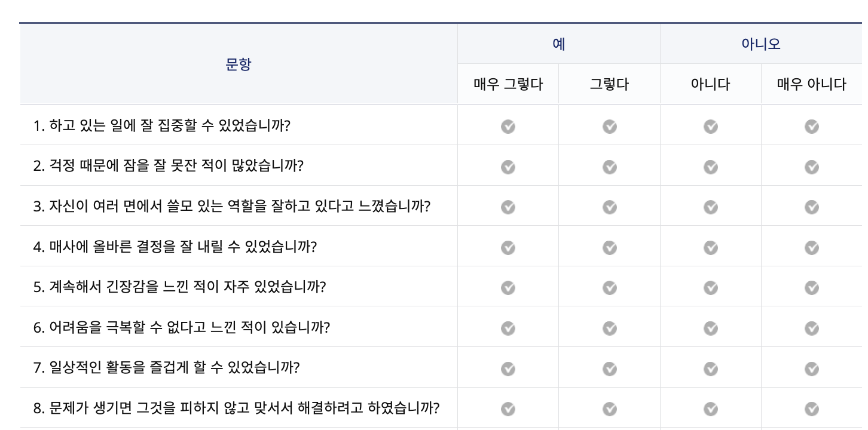Pick 아니다 for question 1 about concentration
The image size is (868, 430).
(710, 127)
